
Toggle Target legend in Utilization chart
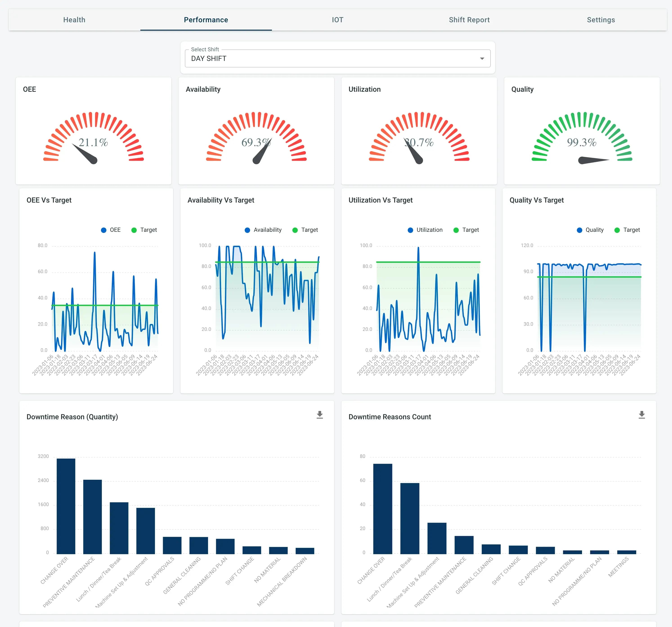456,230
